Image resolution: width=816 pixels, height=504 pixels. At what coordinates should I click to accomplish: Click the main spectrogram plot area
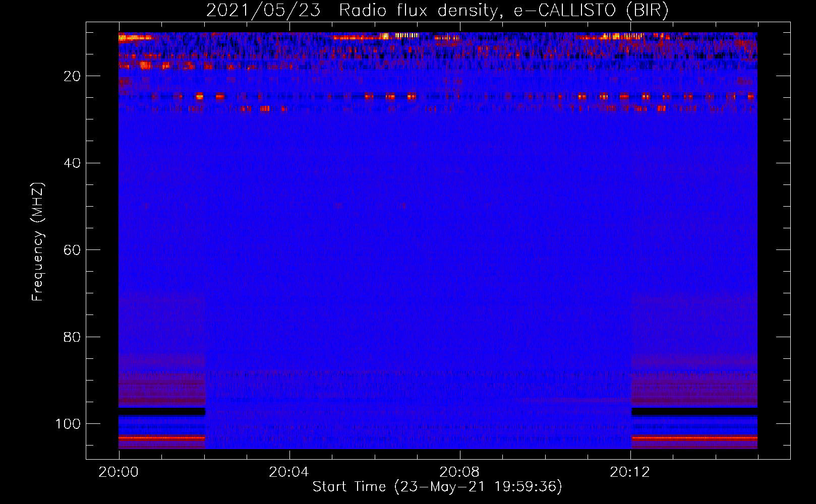pos(438,240)
